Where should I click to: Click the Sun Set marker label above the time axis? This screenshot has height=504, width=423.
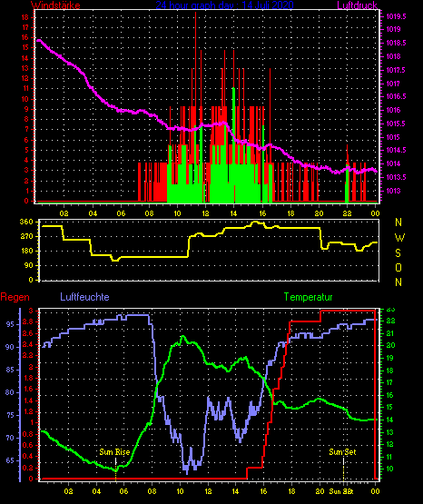(342, 452)
